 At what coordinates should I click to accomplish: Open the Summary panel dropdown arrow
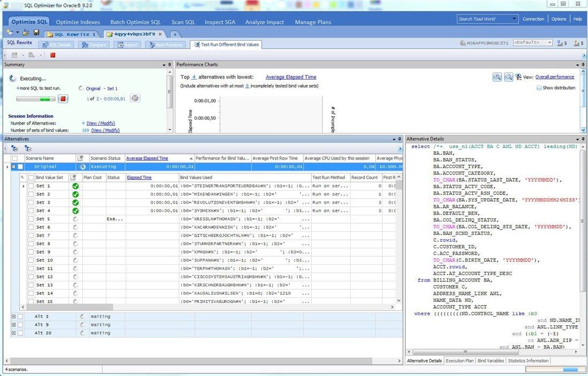164,65
